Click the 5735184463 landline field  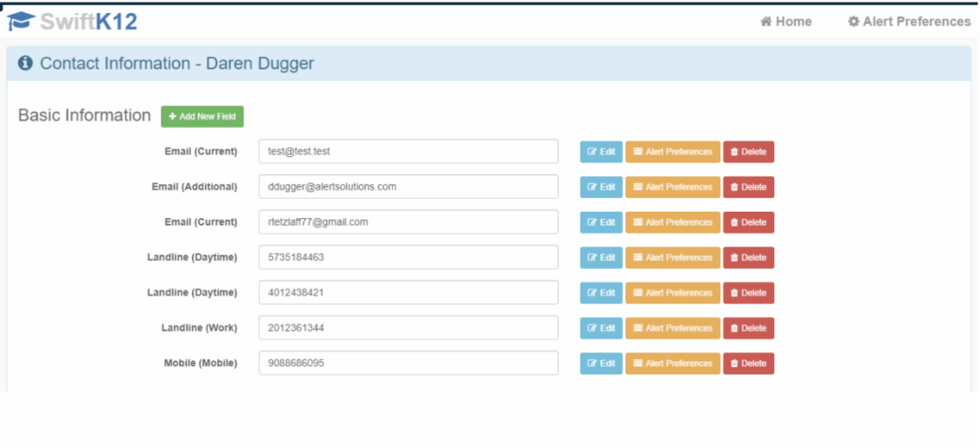point(408,257)
